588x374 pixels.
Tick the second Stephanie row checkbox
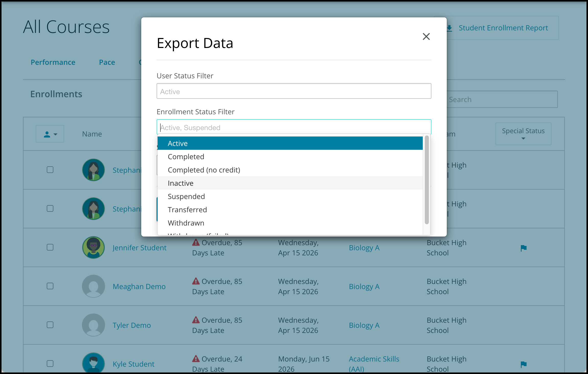50,208
